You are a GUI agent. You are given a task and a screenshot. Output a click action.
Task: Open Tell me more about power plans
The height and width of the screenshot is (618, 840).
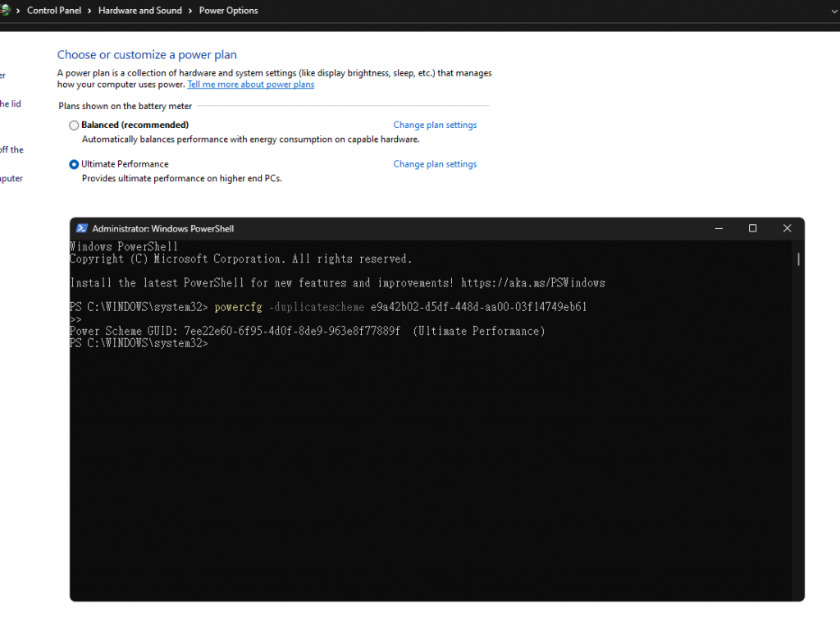click(x=251, y=85)
